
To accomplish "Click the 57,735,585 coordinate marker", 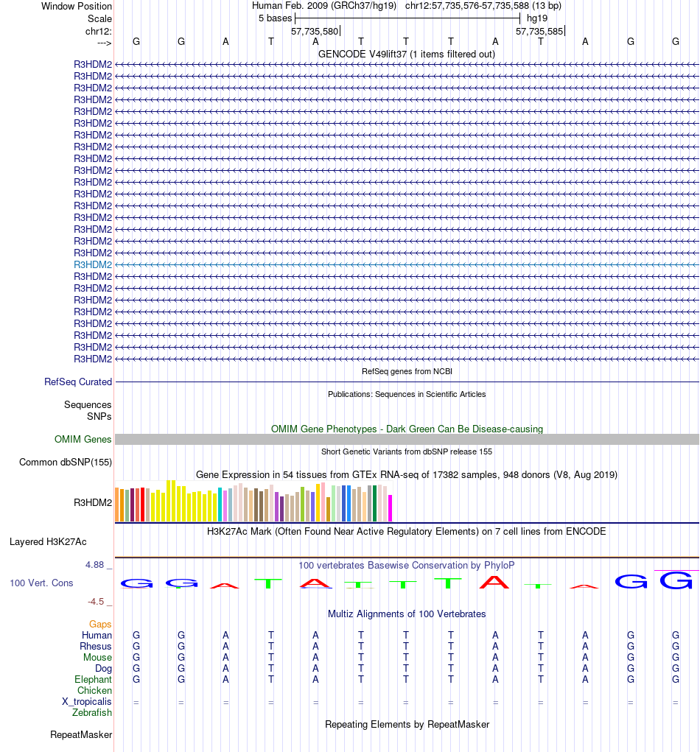I will (x=539, y=31).
